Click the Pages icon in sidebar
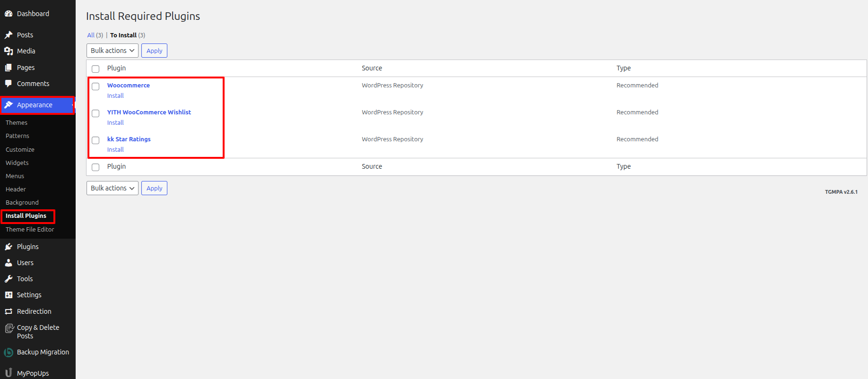 9,68
